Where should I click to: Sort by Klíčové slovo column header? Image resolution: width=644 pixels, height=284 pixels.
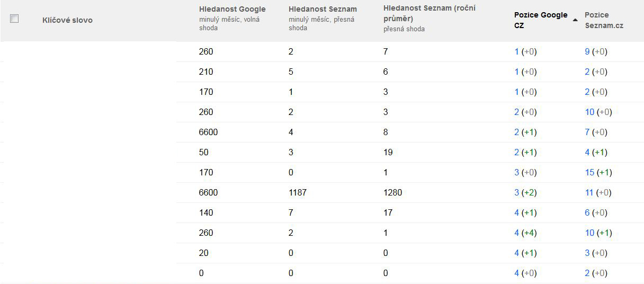(67, 20)
